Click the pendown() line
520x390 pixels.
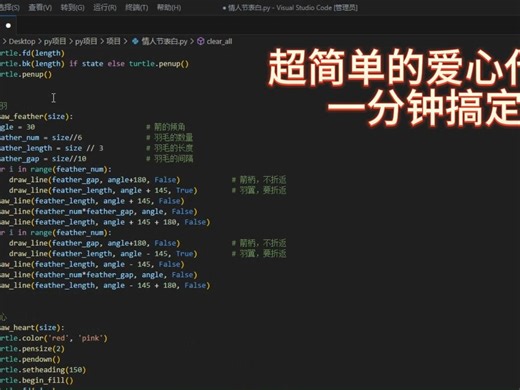click(30, 359)
